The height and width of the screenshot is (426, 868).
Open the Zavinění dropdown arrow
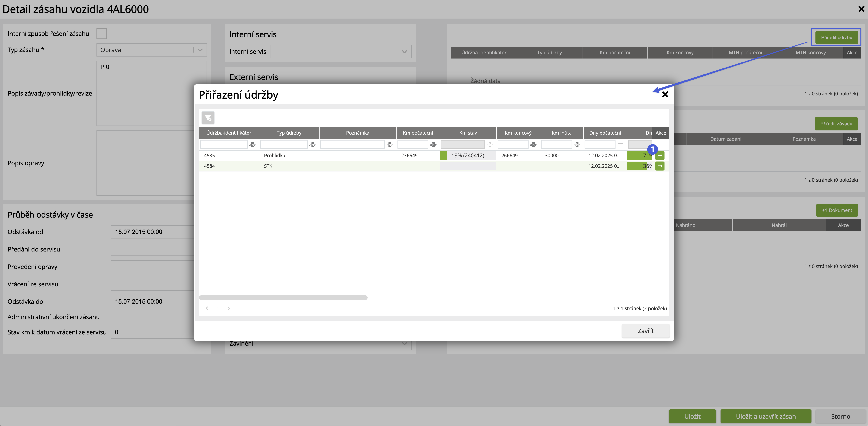(404, 343)
